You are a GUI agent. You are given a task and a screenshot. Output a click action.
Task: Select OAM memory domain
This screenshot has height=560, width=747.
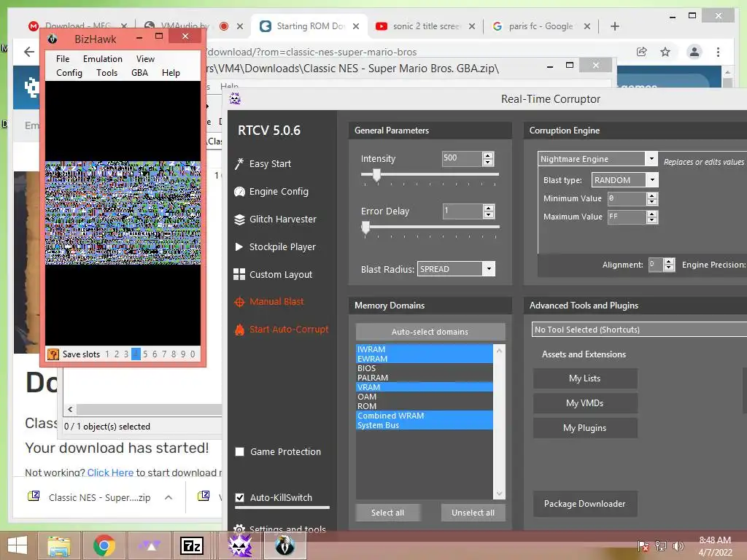(424, 397)
